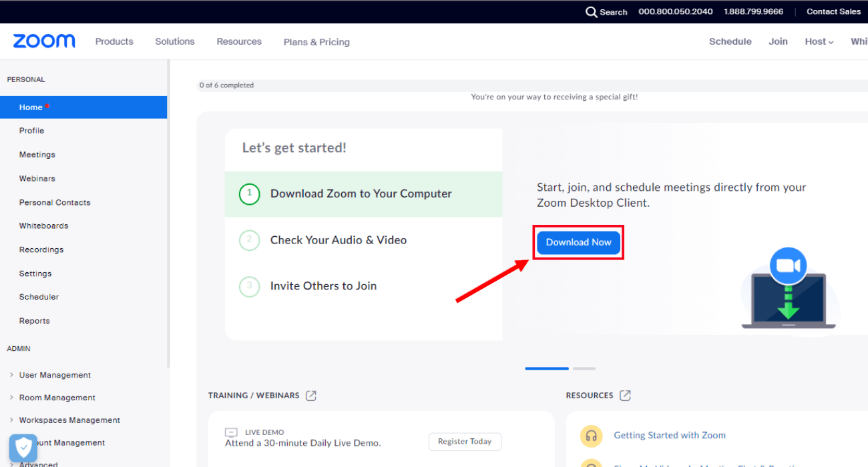
Task: Click the Search magnifier icon
Action: click(591, 12)
